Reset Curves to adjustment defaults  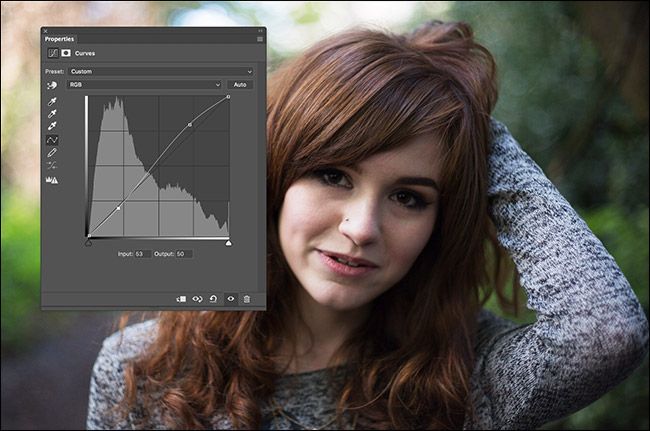click(x=213, y=299)
